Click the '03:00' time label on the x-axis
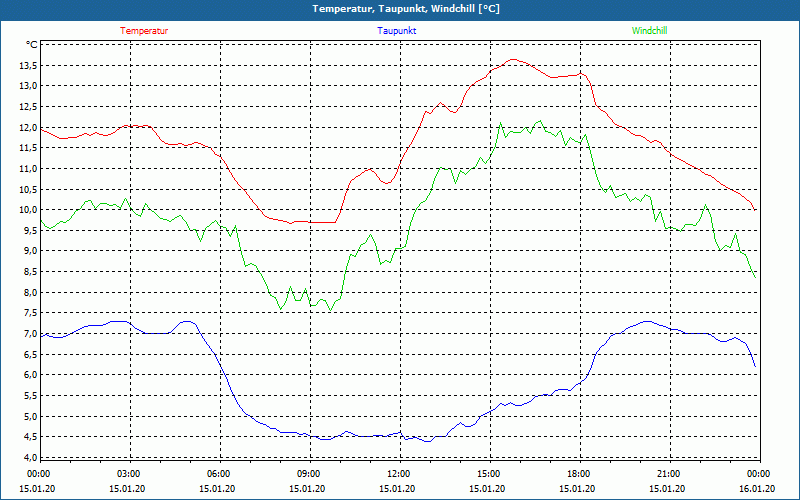Image resolution: width=800 pixels, height=500 pixels. pos(128,474)
